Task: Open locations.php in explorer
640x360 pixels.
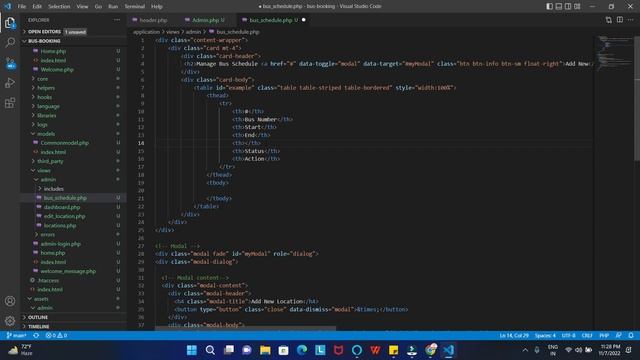Action: click(x=73, y=226)
